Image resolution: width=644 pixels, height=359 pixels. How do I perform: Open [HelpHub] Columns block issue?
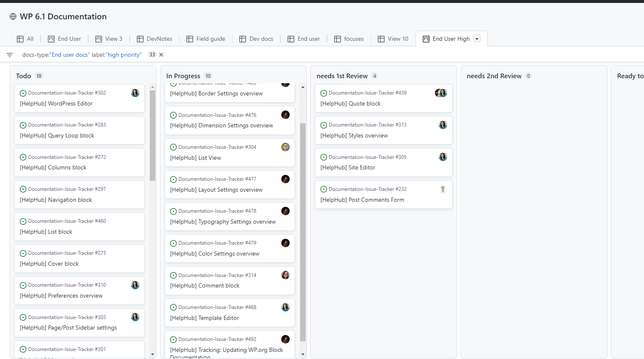pos(53,167)
